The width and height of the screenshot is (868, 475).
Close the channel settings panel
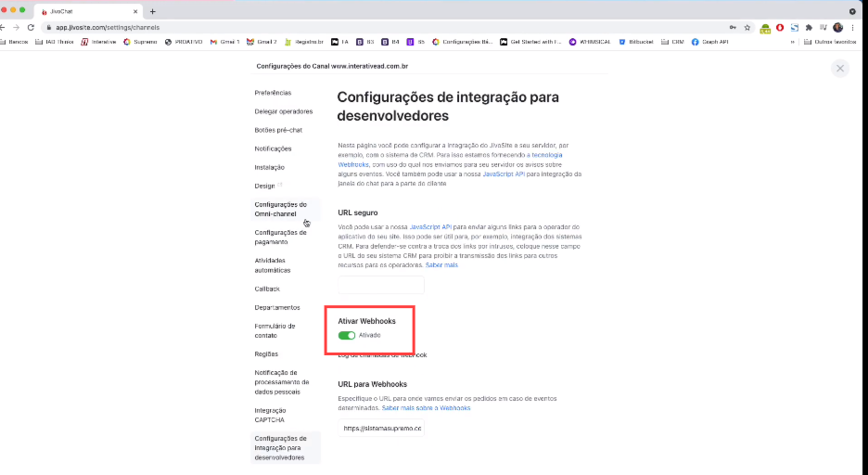tap(839, 68)
